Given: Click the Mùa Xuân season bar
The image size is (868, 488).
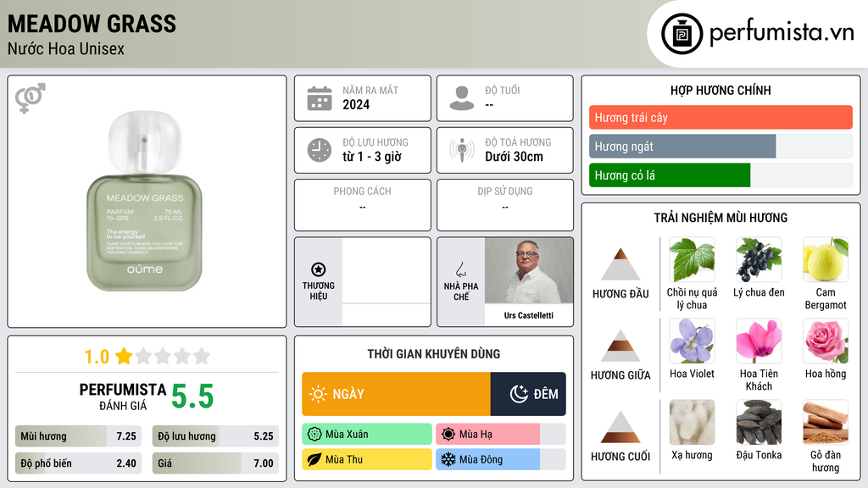Looking at the screenshot, I should (x=367, y=435).
